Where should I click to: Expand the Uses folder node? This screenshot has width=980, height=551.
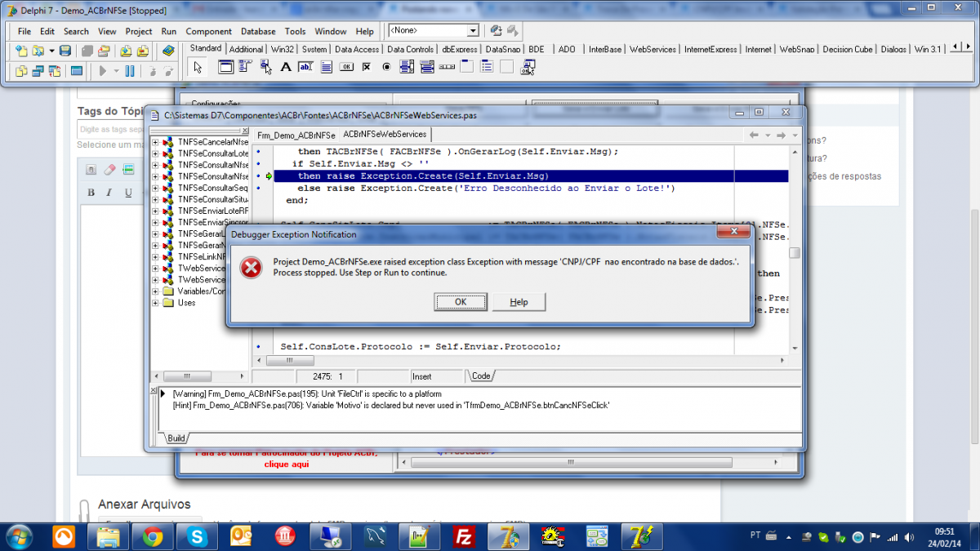[x=156, y=302]
